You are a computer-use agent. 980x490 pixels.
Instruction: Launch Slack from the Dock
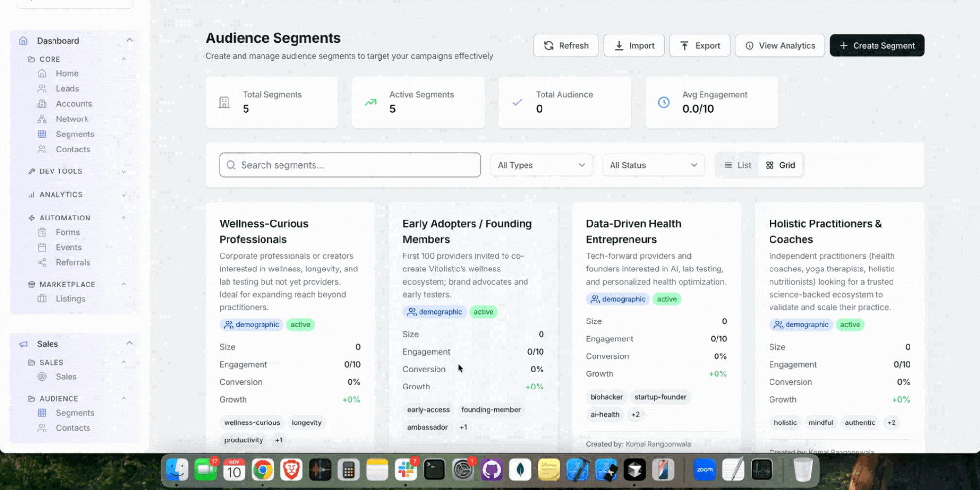click(406, 470)
